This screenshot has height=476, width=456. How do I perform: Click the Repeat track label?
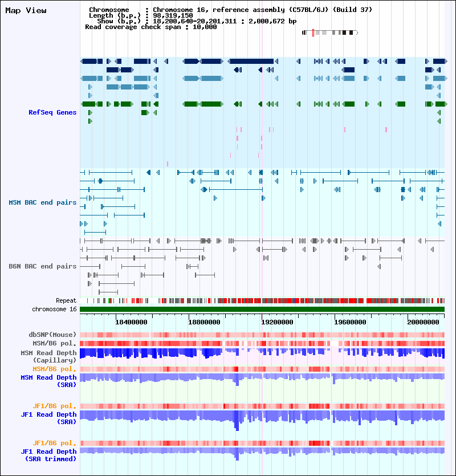click(66, 300)
